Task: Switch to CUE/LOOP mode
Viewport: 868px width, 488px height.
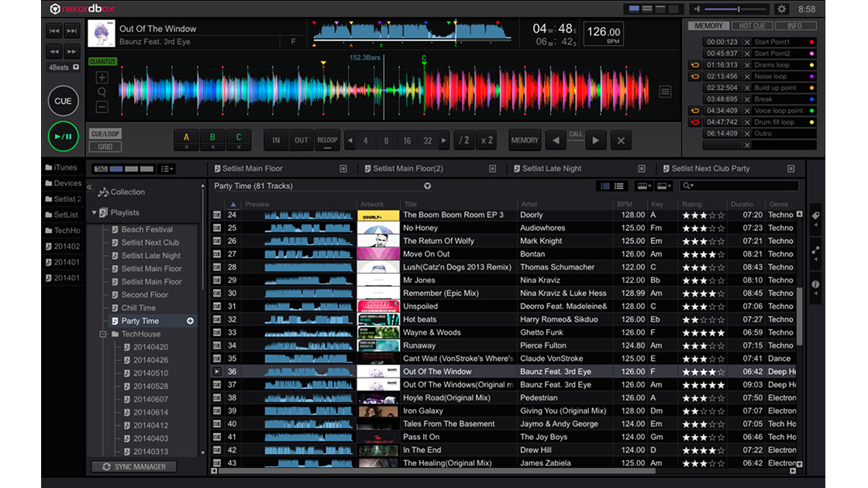Action: tap(105, 134)
